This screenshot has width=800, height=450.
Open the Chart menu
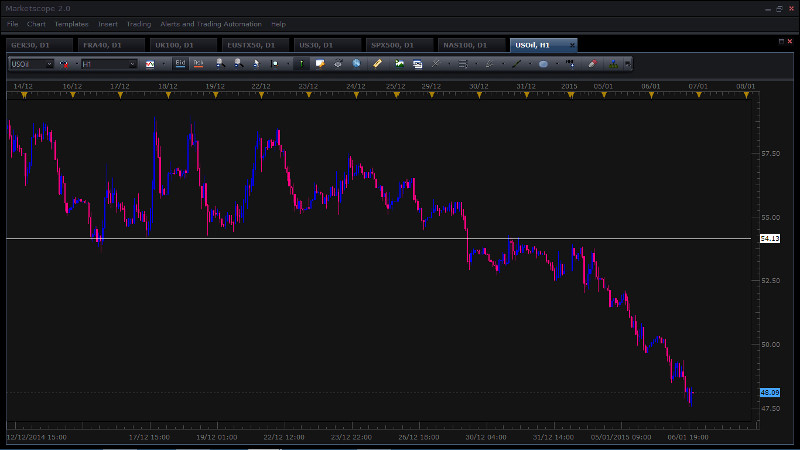click(36, 24)
